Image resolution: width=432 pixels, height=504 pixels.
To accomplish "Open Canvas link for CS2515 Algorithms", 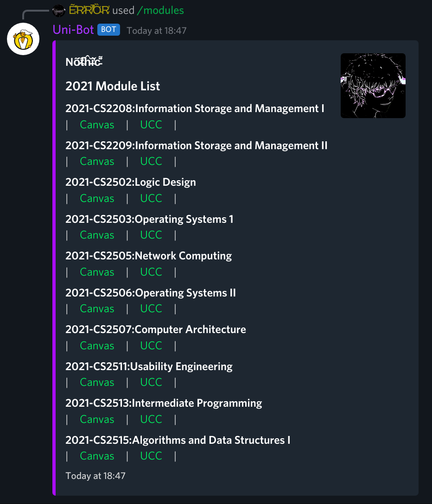I will click(97, 456).
